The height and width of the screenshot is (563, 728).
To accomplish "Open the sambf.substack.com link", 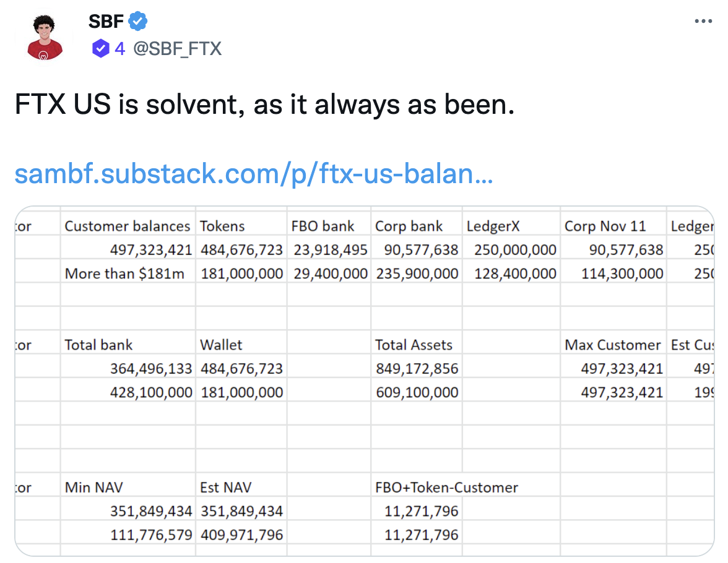I will (x=254, y=174).
